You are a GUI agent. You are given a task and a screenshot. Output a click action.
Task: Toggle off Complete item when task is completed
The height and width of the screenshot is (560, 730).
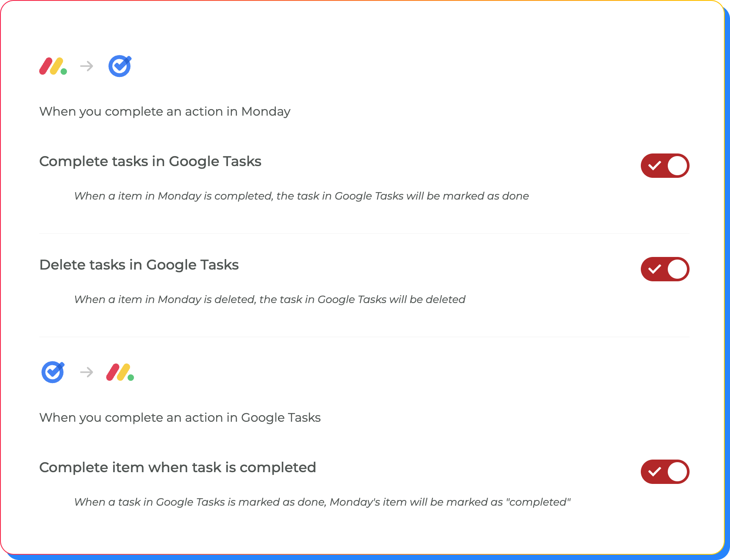(665, 471)
